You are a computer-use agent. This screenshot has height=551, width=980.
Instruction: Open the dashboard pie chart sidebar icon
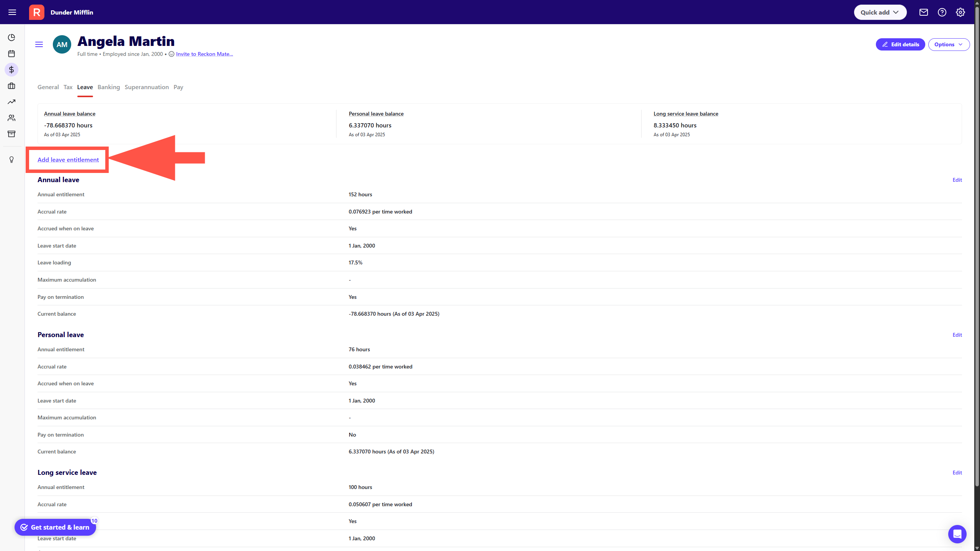coord(11,37)
